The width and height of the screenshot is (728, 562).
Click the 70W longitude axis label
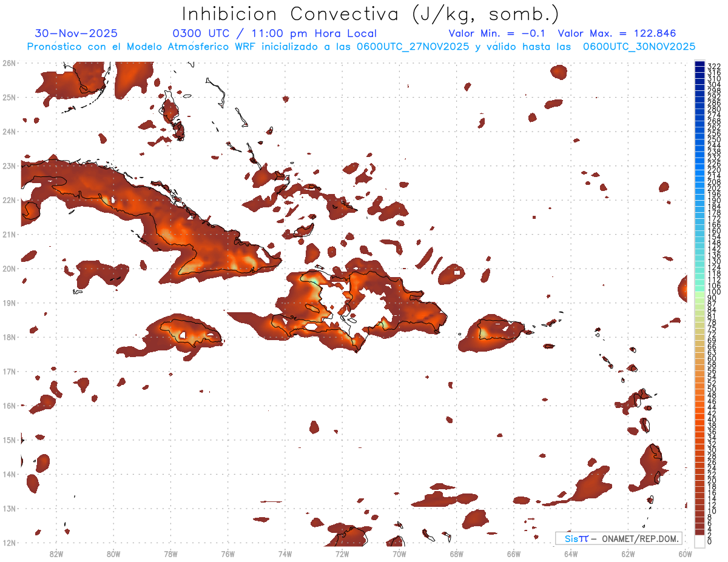[x=399, y=554]
